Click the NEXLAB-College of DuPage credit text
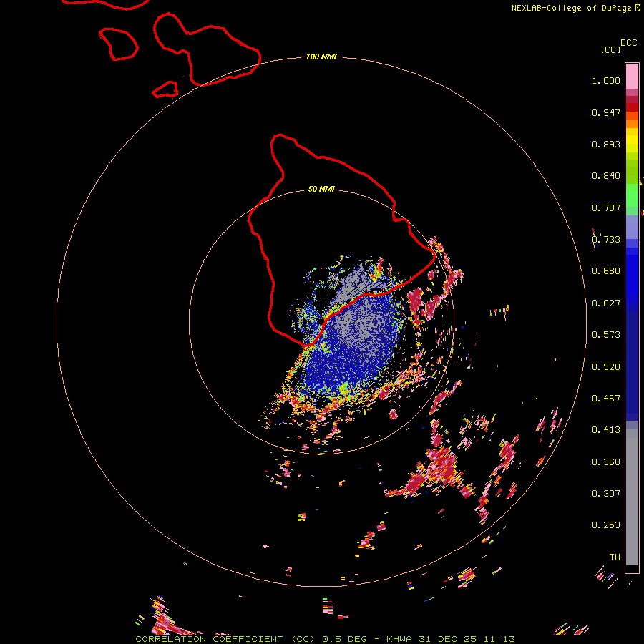Viewport: 644px width, 644px height. pyautogui.click(x=571, y=8)
